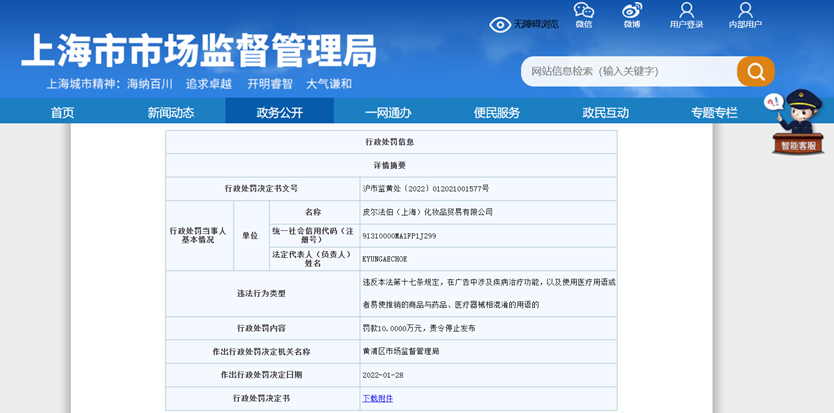Click the 内部用户 internal user icon
Viewport: 834px width, 413px height.
click(745, 11)
